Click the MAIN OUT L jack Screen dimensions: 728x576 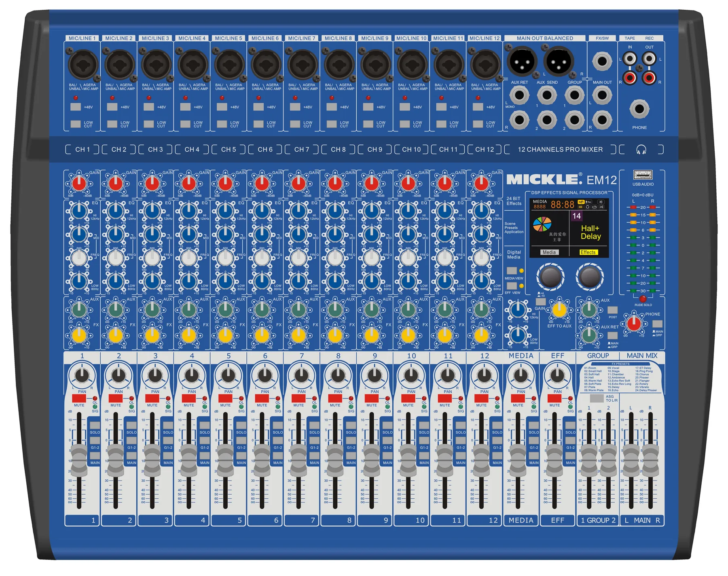(x=602, y=95)
